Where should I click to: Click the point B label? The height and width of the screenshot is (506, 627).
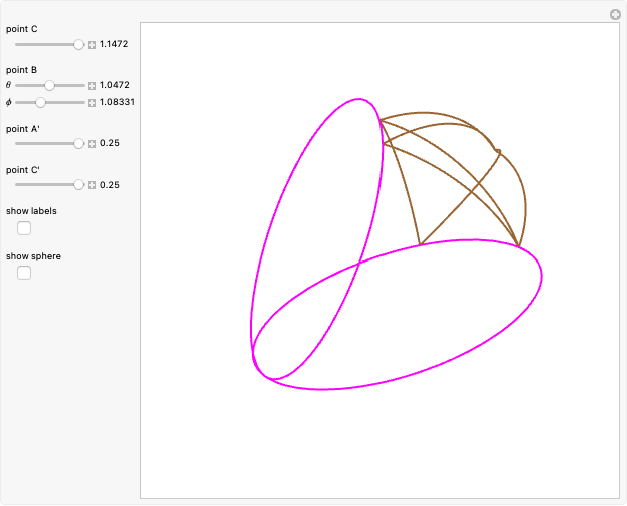[x=21, y=70]
